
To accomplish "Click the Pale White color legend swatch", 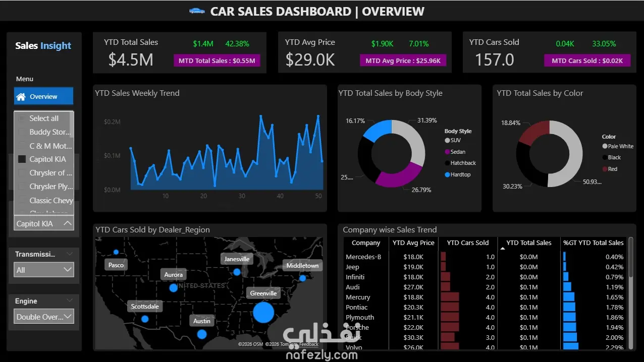I will coord(605,146).
